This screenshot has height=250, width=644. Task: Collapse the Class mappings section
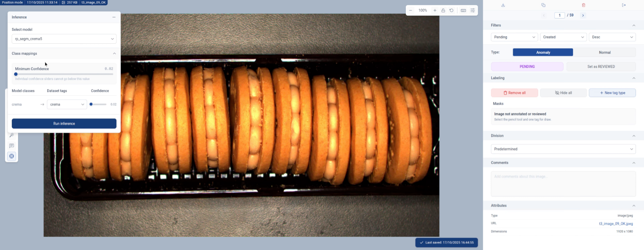114,53
